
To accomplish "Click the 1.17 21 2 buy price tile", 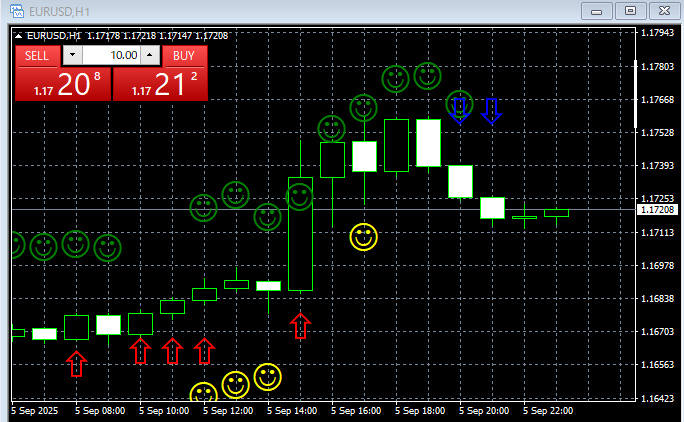I will 160,84.
